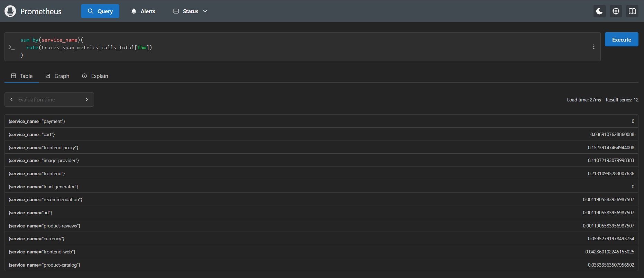
Task: Switch to the Table tab
Action: (22, 76)
